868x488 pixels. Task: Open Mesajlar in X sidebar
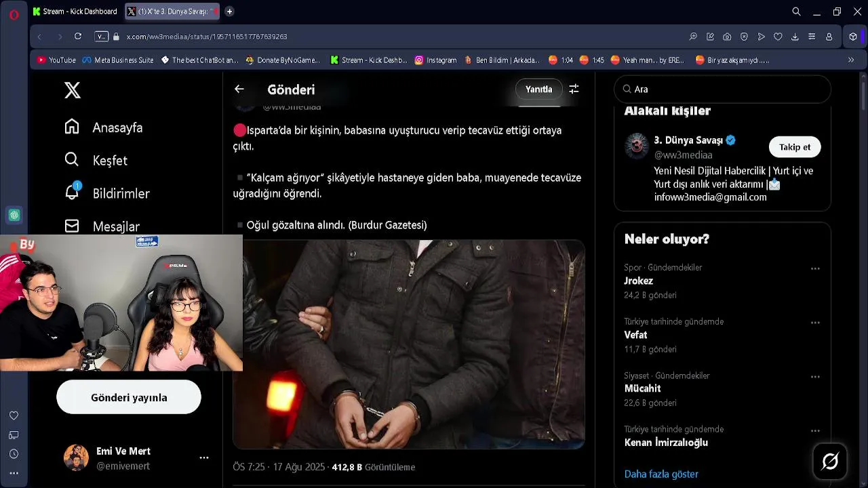point(102,226)
